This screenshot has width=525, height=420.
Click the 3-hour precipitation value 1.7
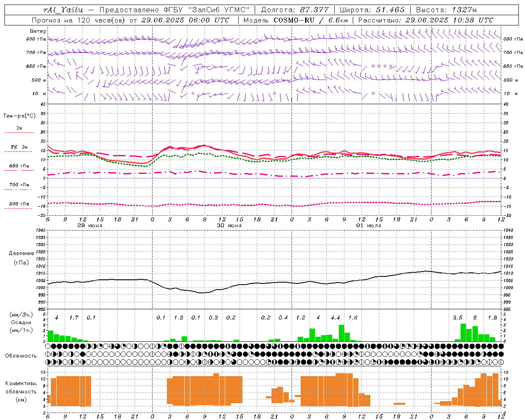pyautogui.click(x=74, y=317)
